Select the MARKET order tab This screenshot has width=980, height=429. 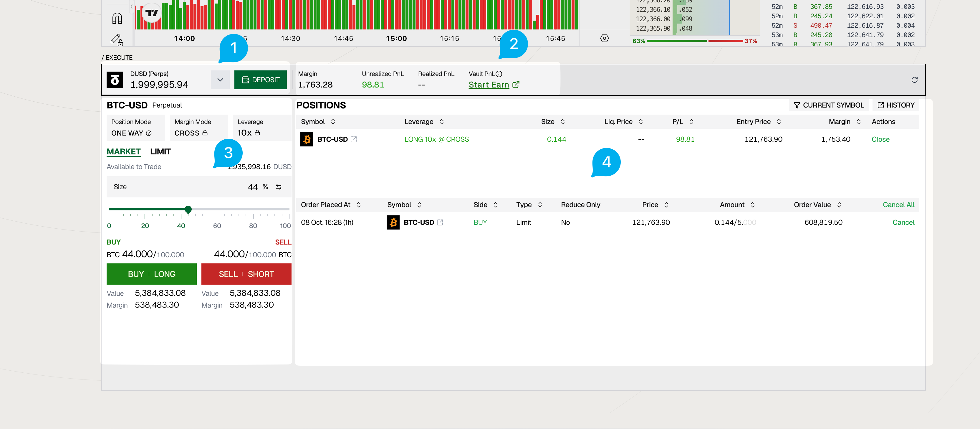tap(123, 151)
